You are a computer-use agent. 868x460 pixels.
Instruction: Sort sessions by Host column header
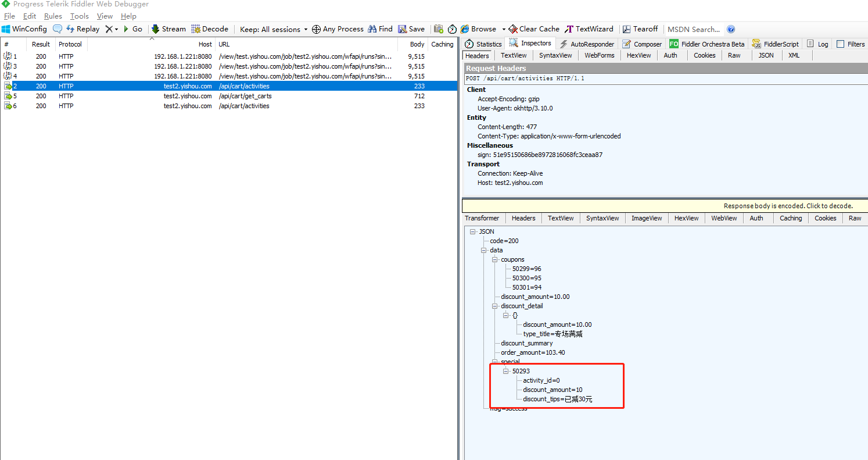(x=151, y=44)
